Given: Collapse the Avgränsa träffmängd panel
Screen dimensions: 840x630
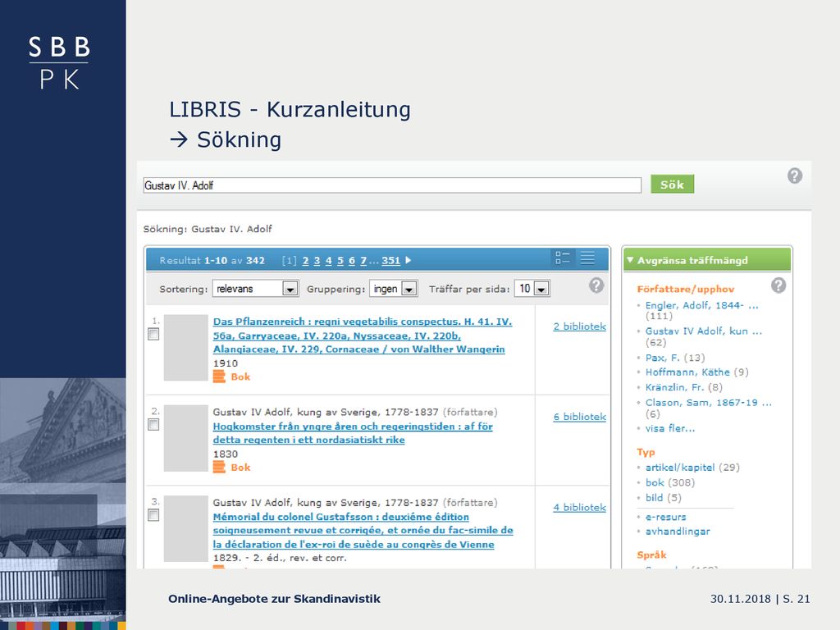Looking at the screenshot, I should 630,260.
